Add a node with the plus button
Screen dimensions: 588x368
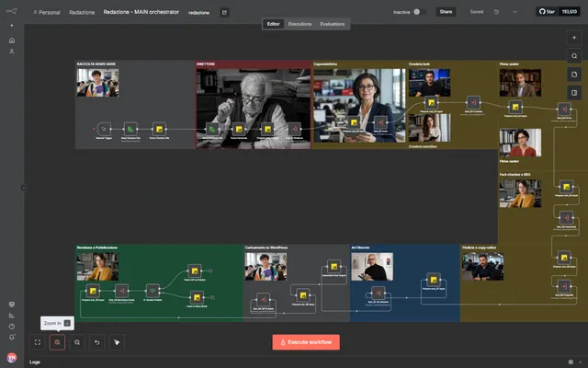(x=574, y=38)
